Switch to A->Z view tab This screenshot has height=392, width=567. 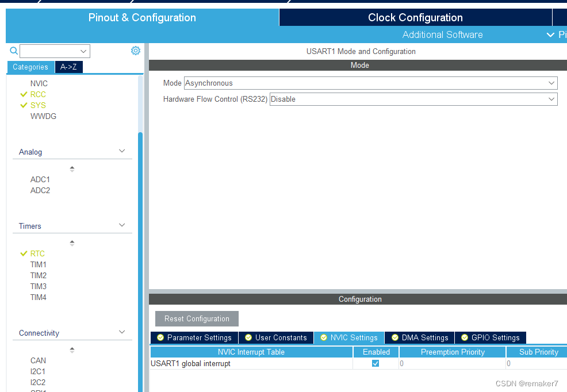pos(68,67)
